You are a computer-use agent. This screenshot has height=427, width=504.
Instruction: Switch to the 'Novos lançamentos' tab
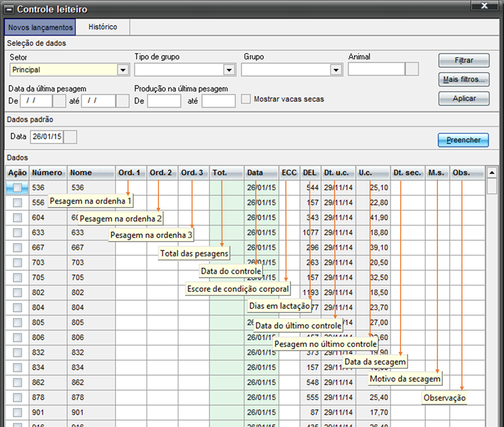click(x=40, y=27)
